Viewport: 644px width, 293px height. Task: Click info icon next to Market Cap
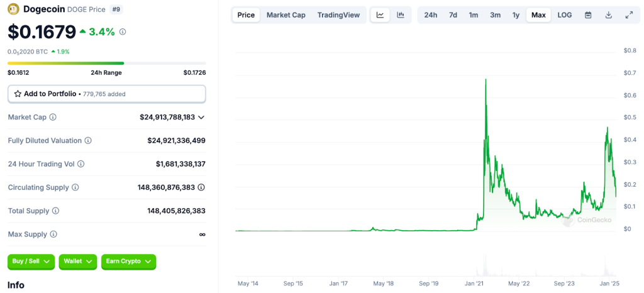[x=53, y=117]
